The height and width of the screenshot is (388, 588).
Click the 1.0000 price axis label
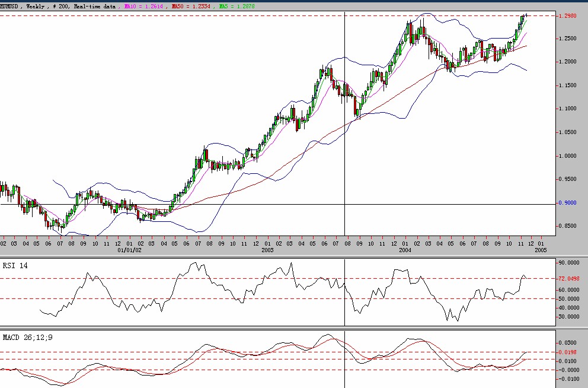pos(567,156)
